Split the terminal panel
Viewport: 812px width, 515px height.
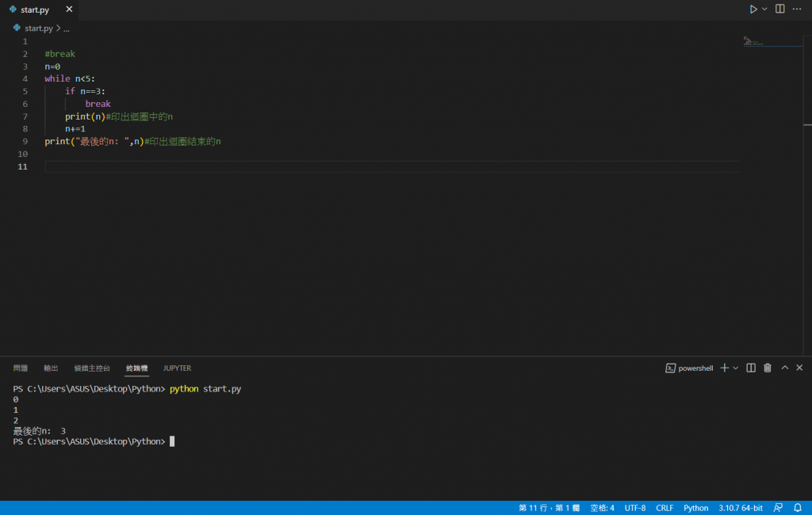click(750, 368)
